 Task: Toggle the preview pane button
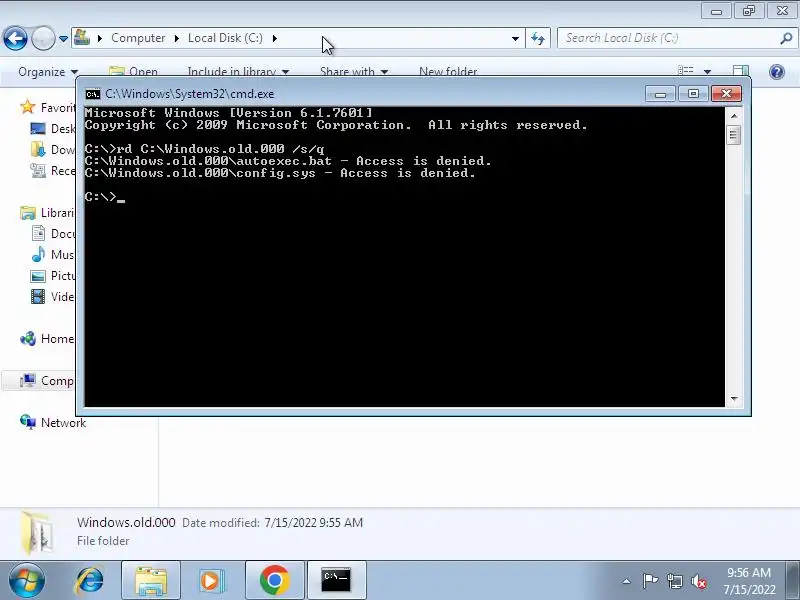[741, 71]
